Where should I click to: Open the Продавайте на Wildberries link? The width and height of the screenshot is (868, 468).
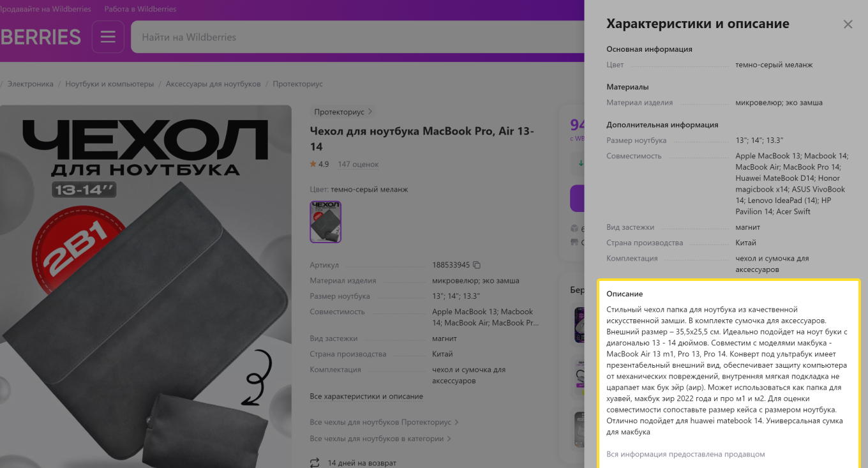(45, 9)
